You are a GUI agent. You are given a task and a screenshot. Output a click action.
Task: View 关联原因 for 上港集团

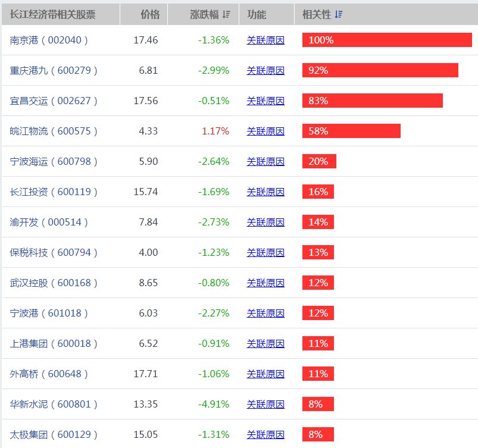264,343
